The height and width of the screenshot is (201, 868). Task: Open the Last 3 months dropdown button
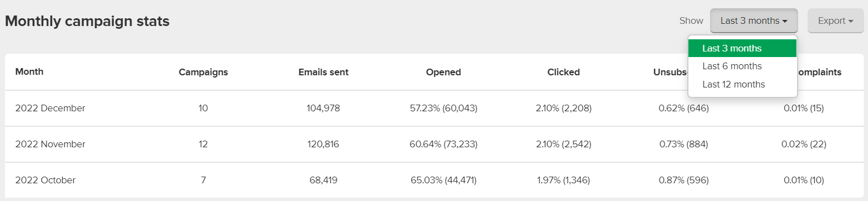[x=754, y=21]
